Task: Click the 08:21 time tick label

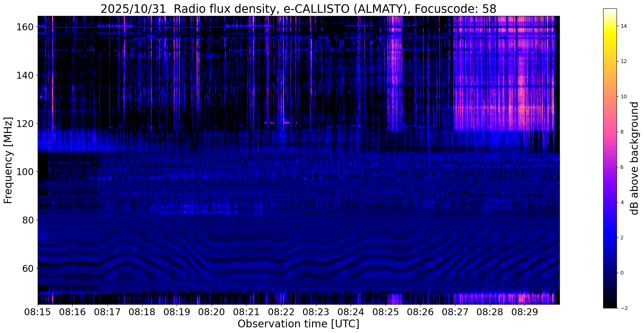Action: pos(247,312)
